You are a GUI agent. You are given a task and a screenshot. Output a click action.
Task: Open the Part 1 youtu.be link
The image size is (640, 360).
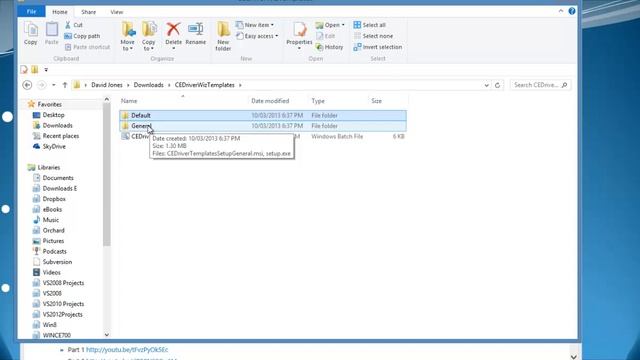coord(127,350)
